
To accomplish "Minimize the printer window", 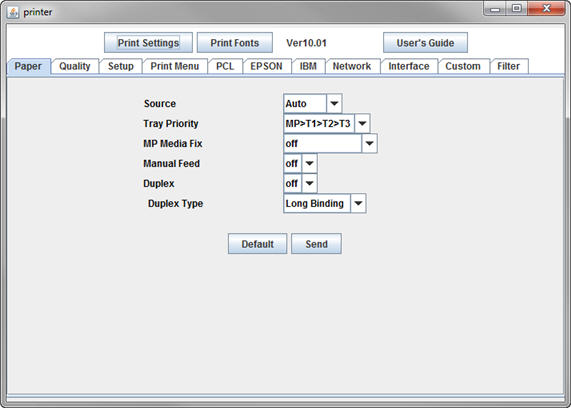I will (x=495, y=9).
